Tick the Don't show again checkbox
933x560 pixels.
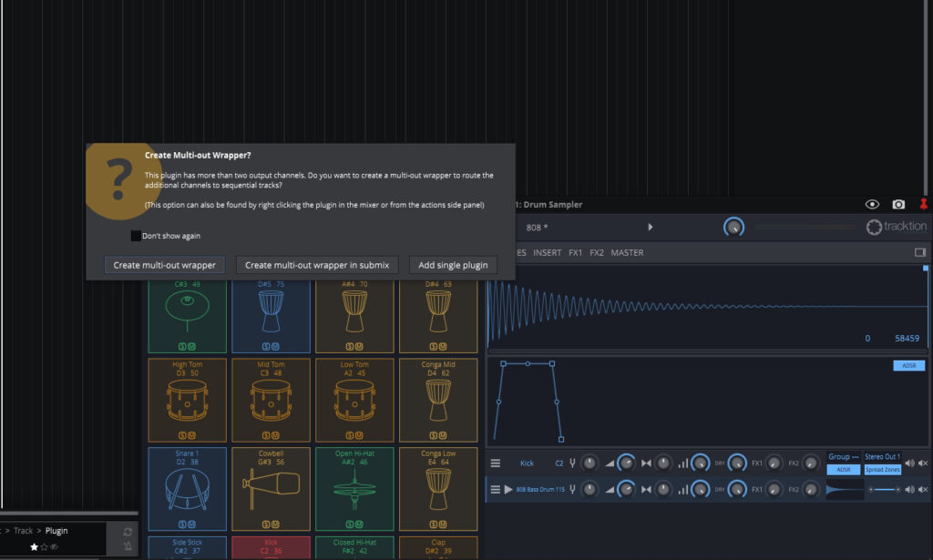tap(136, 236)
